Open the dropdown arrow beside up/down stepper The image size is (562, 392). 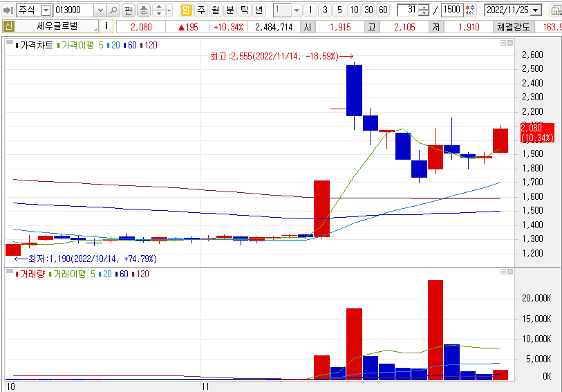point(169,10)
